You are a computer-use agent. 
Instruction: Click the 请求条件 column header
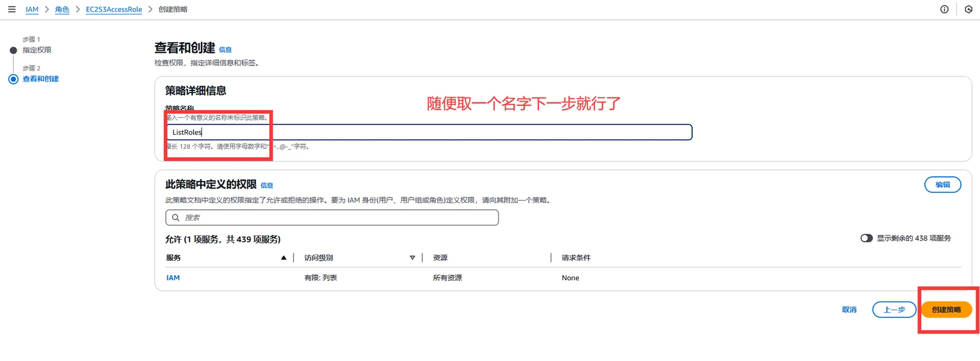pyautogui.click(x=576, y=258)
